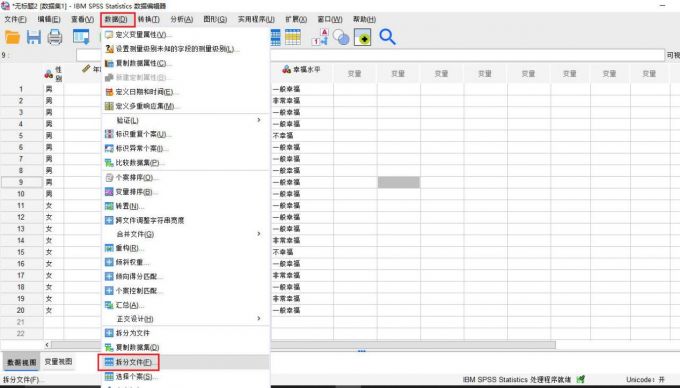The width and height of the screenshot is (680, 388).
Task: Choose 个案控制匹配 menu item
Action: pos(186,291)
